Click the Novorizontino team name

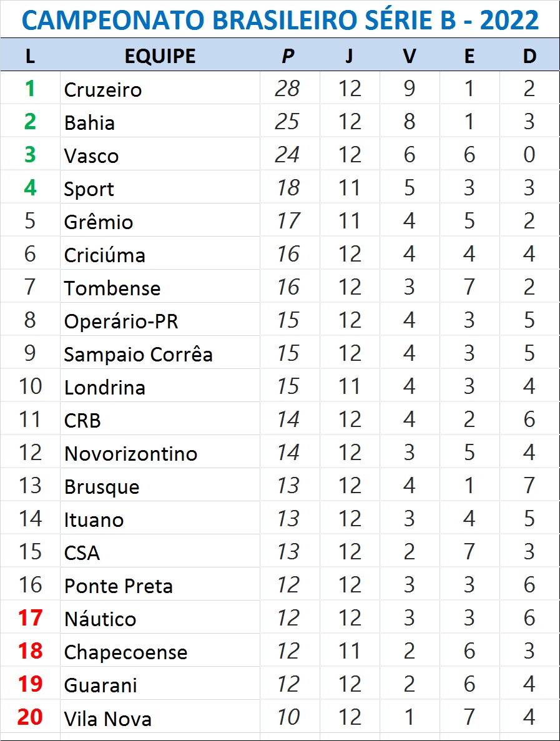[x=130, y=454]
